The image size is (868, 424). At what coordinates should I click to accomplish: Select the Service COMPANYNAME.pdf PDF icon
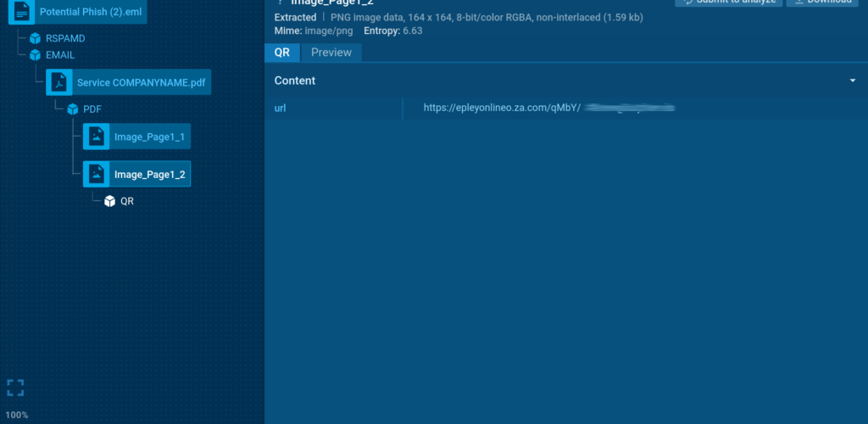59,82
